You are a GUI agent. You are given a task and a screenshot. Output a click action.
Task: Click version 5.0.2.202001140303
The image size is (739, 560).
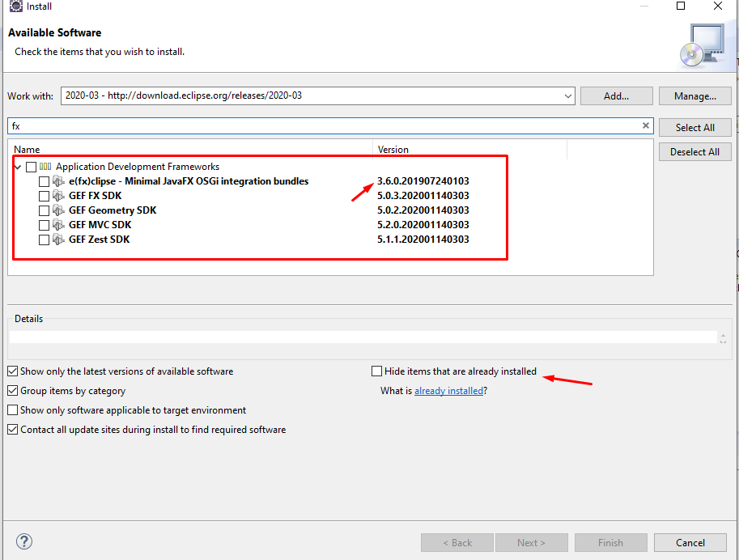pyautogui.click(x=423, y=210)
